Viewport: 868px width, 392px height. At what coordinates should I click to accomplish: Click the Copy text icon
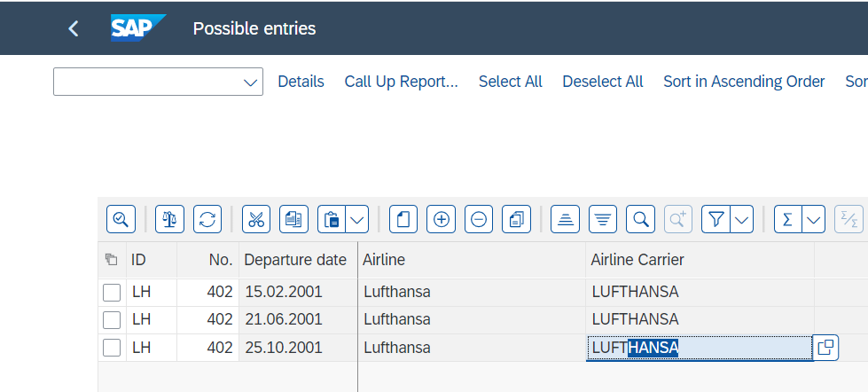click(x=294, y=219)
